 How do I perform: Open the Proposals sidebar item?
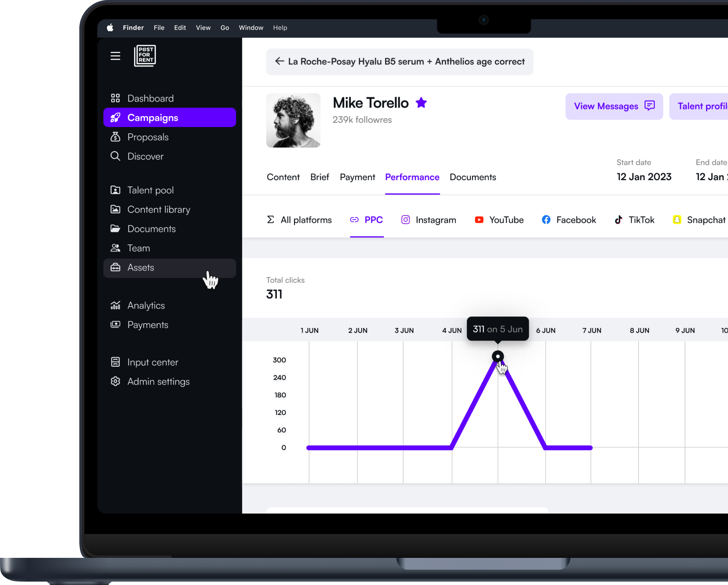point(170,137)
